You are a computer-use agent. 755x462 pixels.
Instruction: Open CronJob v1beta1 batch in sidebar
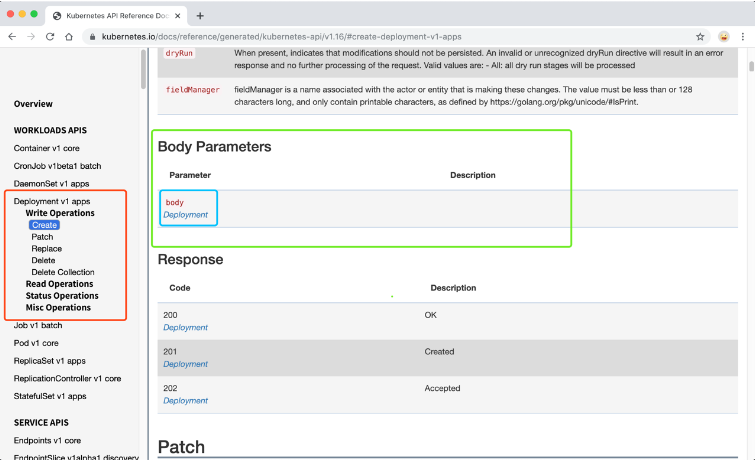tap(57, 166)
